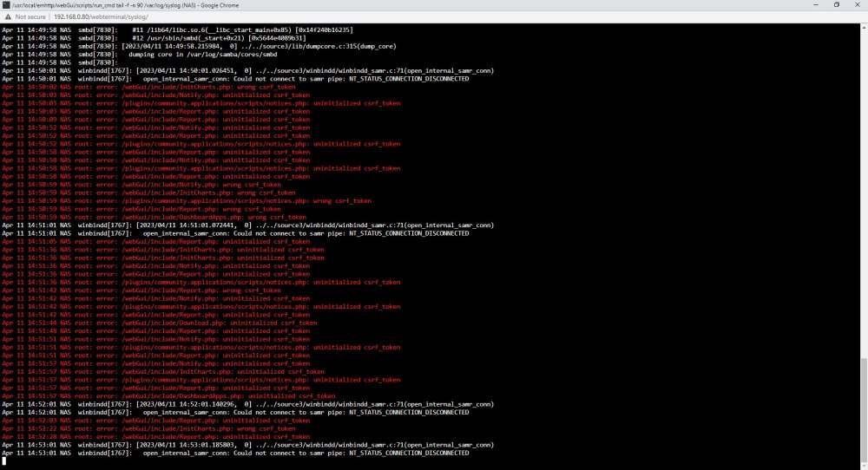The width and height of the screenshot is (868, 470).
Task: Click the 14:51:01 winbindd_samr.c:71 log line
Action: (x=247, y=225)
